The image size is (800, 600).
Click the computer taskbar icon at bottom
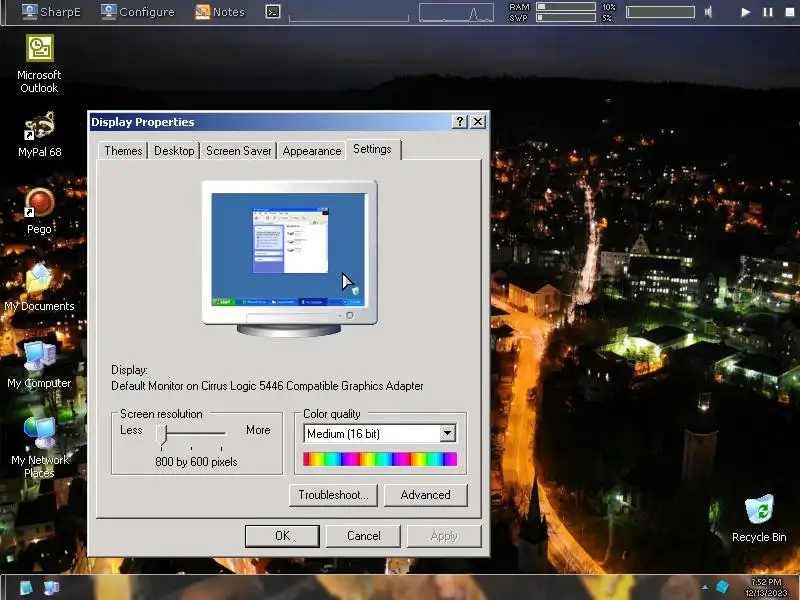pyautogui.click(x=52, y=588)
